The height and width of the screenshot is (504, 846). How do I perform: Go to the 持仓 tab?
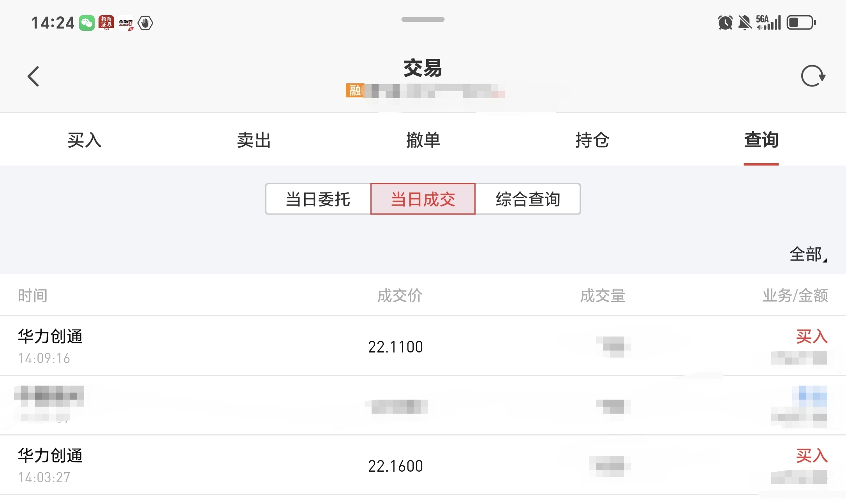pos(592,140)
